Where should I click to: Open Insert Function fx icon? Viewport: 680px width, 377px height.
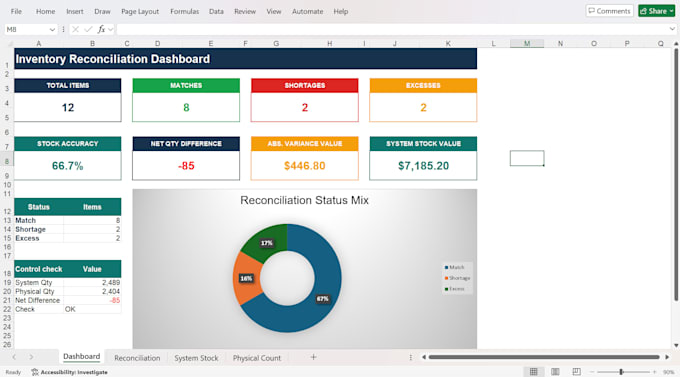tap(101, 29)
